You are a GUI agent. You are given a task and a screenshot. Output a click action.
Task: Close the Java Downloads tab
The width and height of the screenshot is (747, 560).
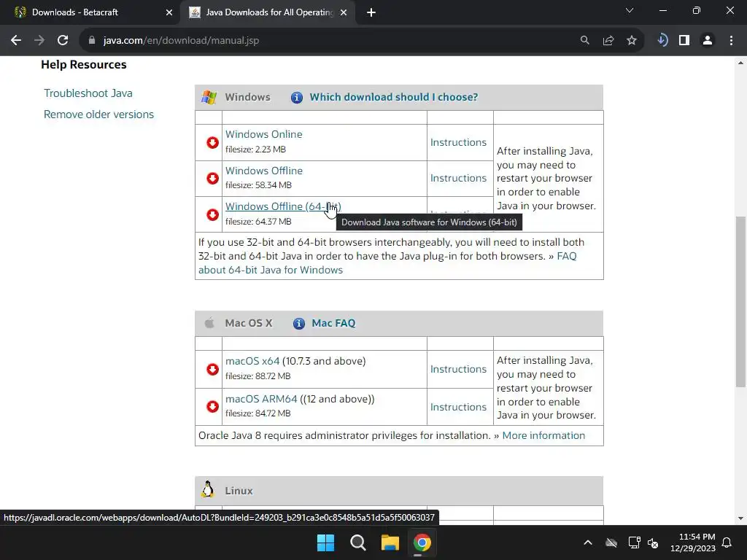(x=344, y=12)
